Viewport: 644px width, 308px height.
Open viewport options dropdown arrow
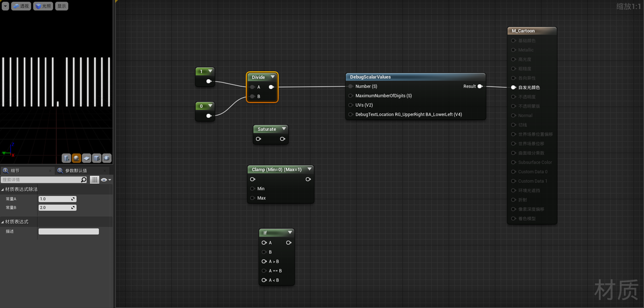click(5, 6)
